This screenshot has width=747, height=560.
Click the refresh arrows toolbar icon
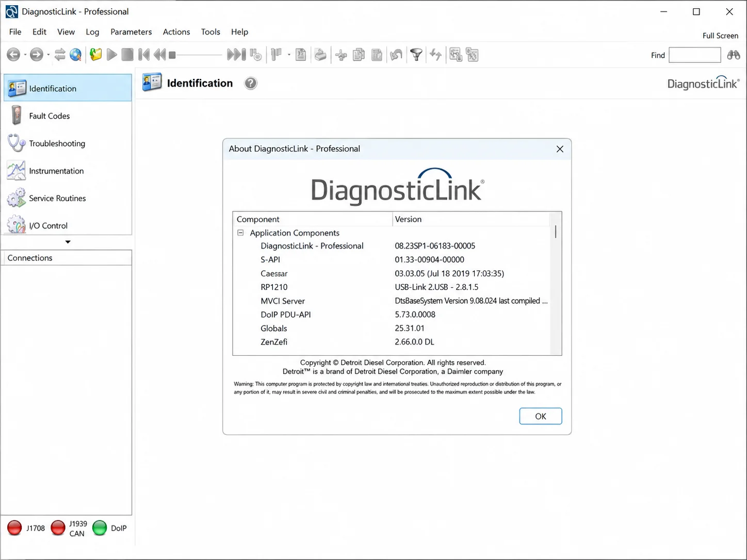coord(435,55)
